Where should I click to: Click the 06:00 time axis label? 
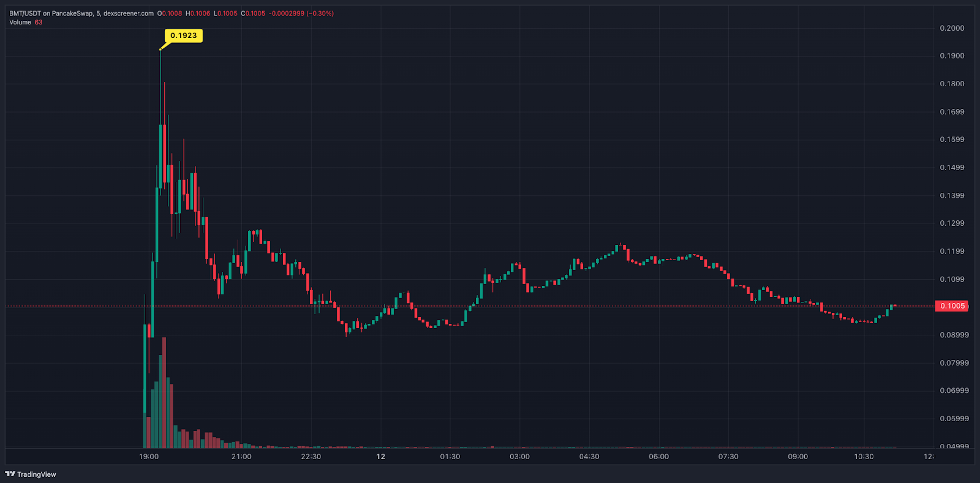tap(658, 457)
